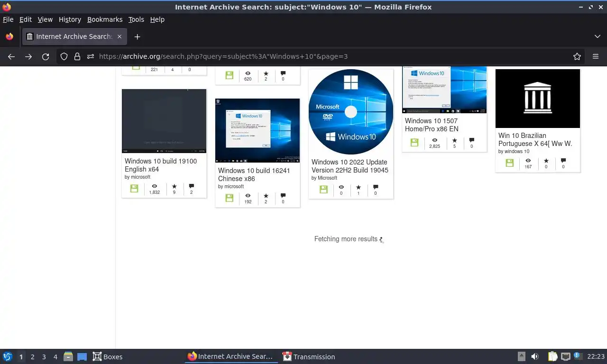This screenshot has height=364, width=607.
Task: Open site permissions icon in address bar
Action: pos(91,56)
